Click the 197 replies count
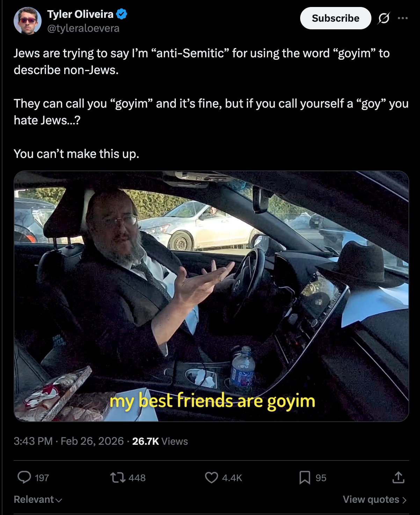The width and height of the screenshot is (420, 515). tap(42, 478)
